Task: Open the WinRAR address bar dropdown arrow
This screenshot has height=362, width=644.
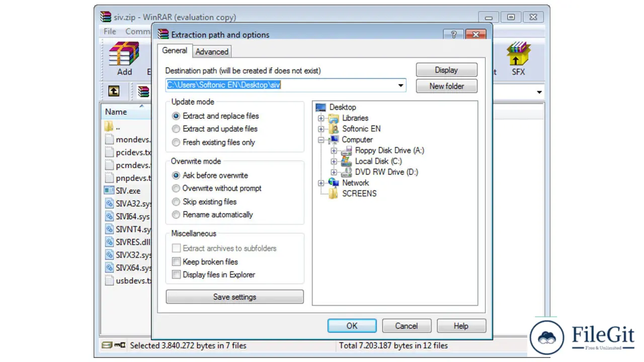Action: (539, 92)
